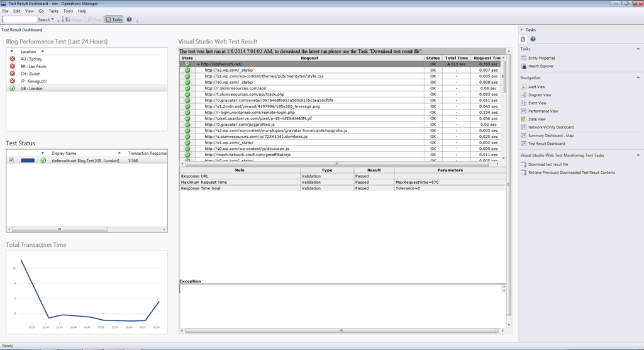
Task: Click Test Status horizontal scrollbar thumb
Action: tap(60, 229)
